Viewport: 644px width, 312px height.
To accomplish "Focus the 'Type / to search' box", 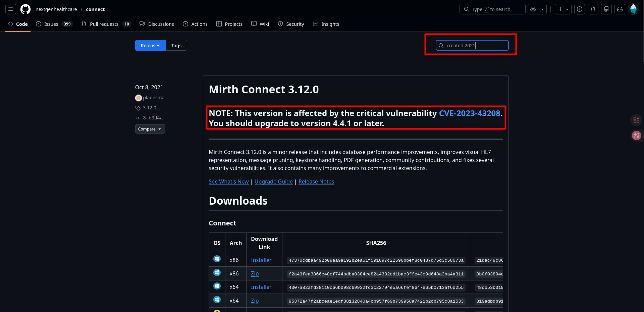I will click(492, 9).
